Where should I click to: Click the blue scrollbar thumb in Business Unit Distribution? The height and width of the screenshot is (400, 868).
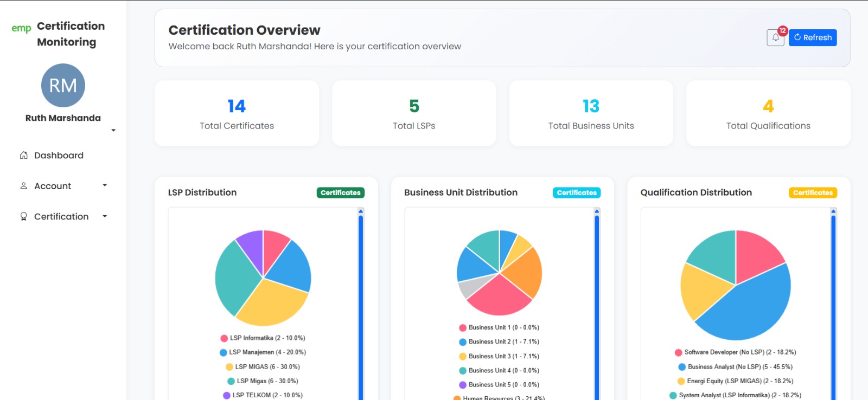pyautogui.click(x=597, y=307)
